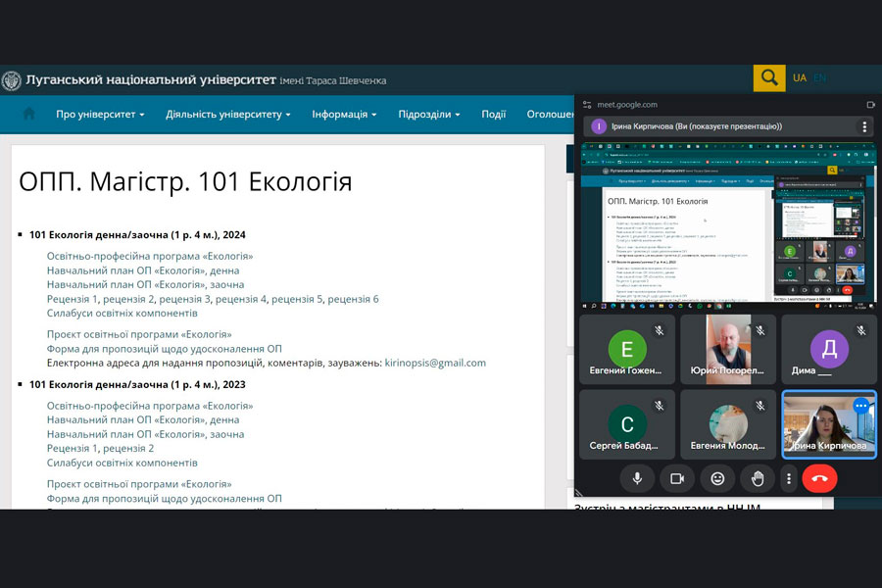Image resolution: width=882 pixels, height=588 pixels.
Task: Open рецензія 5 link
Action: (x=297, y=299)
